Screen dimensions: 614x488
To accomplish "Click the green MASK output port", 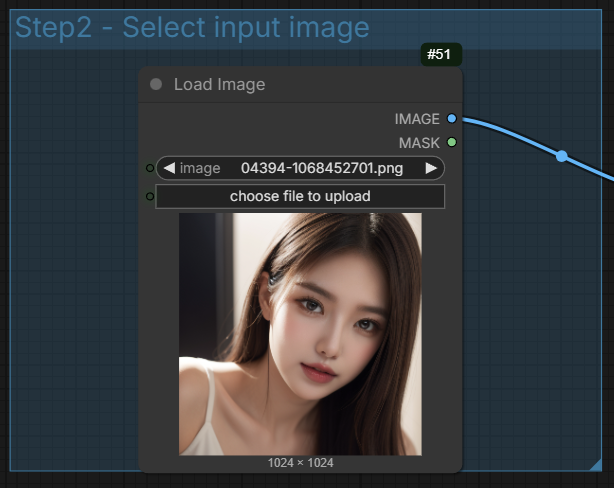I will tap(452, 143).
